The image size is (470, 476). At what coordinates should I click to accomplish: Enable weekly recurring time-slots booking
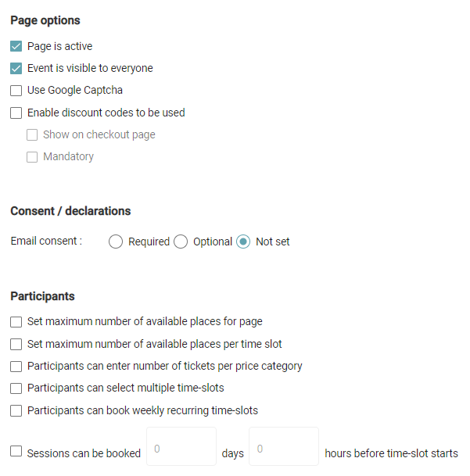coord(16,410)
